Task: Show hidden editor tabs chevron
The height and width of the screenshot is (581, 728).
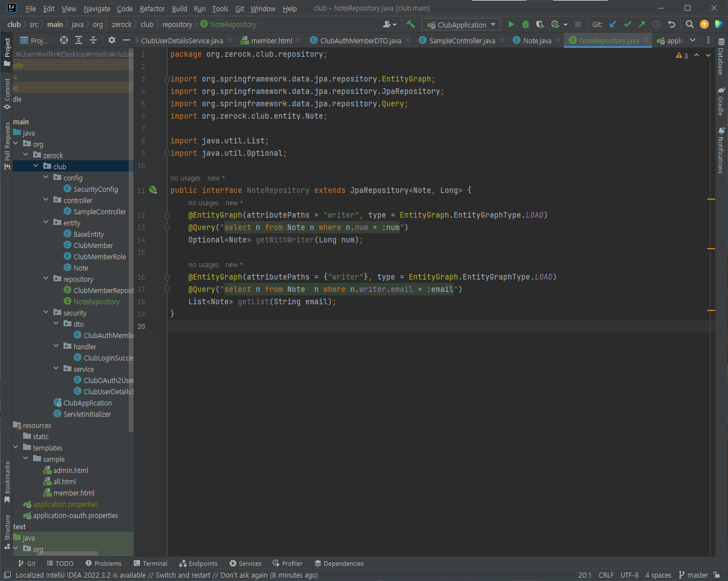Action: click(x=693, y=40)
